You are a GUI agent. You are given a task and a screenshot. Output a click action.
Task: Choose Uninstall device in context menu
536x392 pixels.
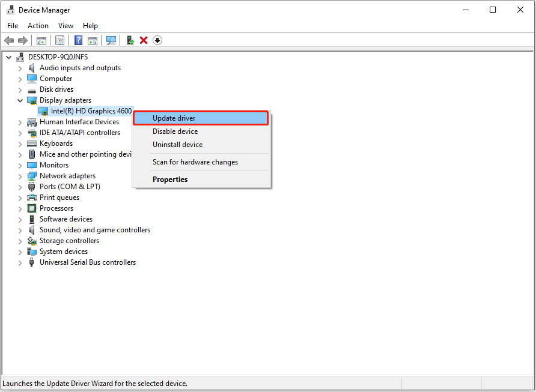[201, 145]
